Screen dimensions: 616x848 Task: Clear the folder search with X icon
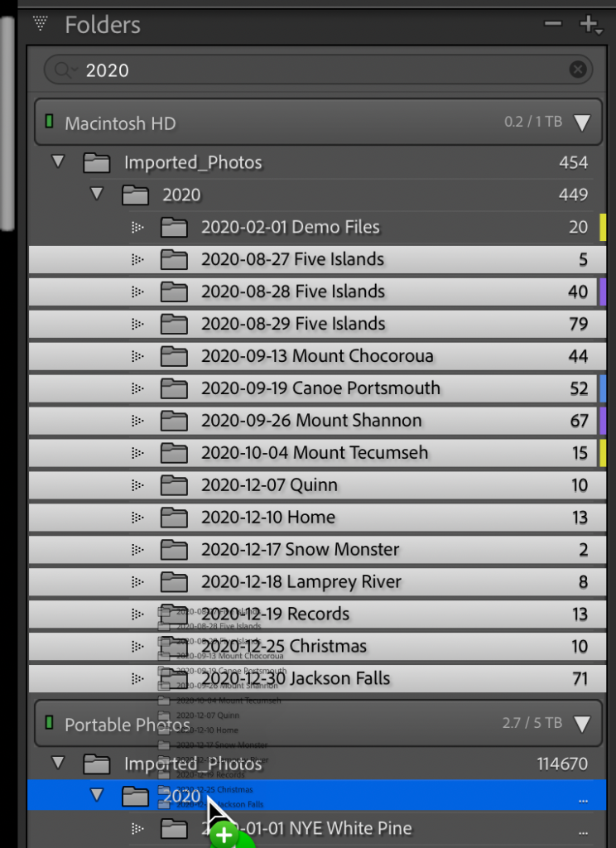click(x=578, y=70)
